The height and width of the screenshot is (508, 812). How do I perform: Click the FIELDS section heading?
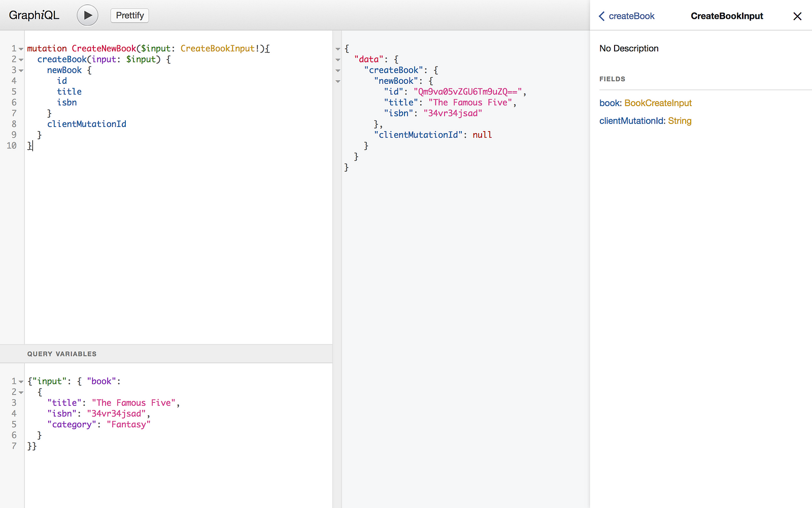pos(612,79)
